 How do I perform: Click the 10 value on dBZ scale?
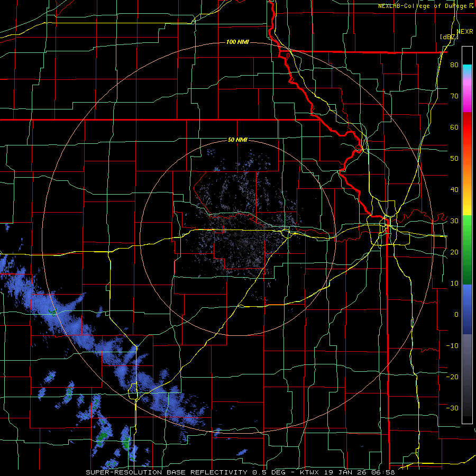[454, 283]
